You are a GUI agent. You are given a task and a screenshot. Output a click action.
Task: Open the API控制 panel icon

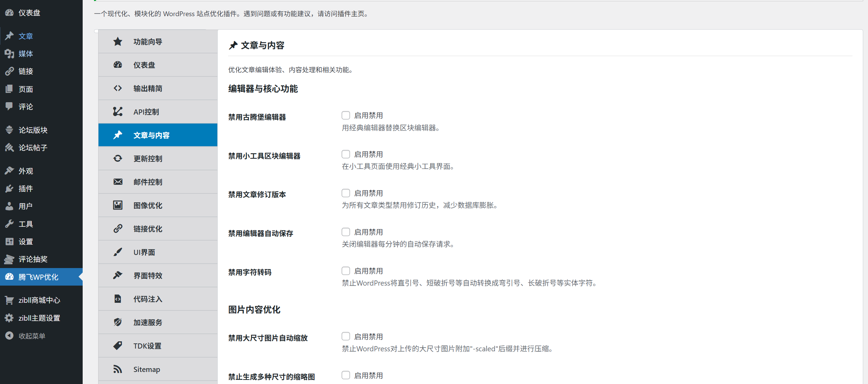[x=117, y=111]
